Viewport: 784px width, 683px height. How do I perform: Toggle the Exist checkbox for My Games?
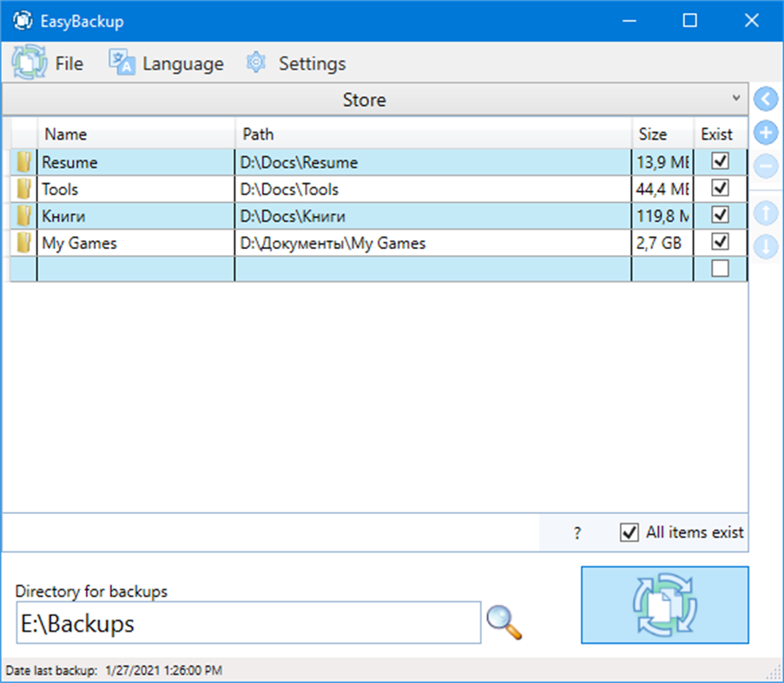pyautogui.click(x=720, y=242)
